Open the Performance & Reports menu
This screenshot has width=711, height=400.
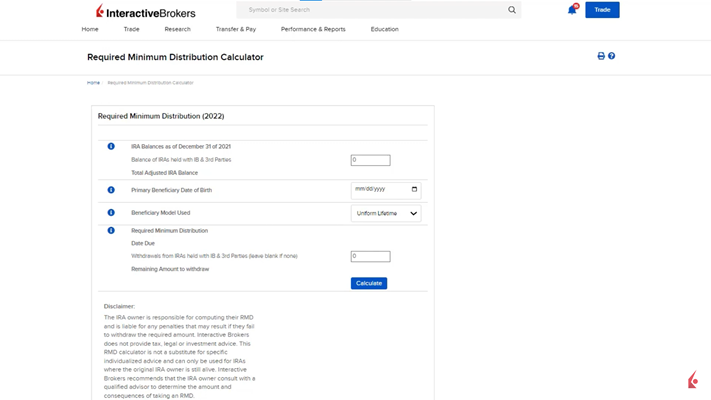click(x=313, y=29)
